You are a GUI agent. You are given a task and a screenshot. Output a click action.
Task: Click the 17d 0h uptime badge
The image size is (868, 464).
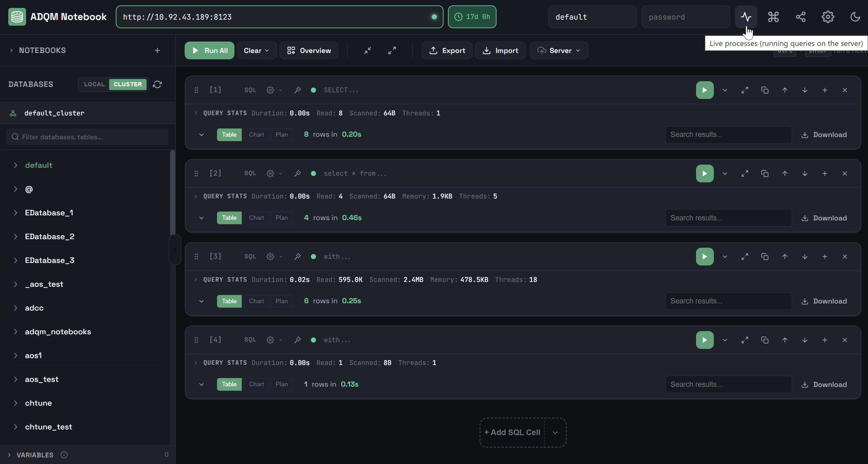[472, 17]
